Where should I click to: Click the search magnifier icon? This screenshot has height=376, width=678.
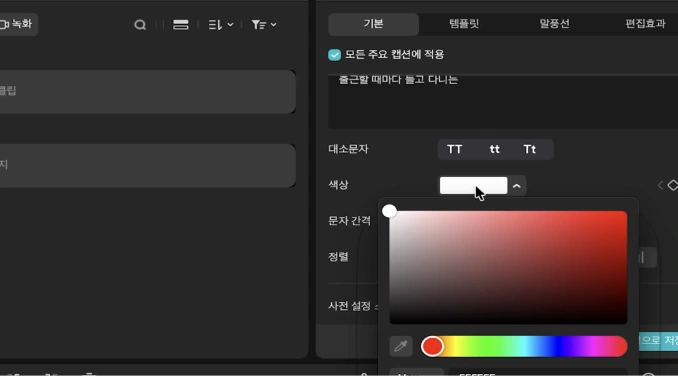[x=140, y=25]
